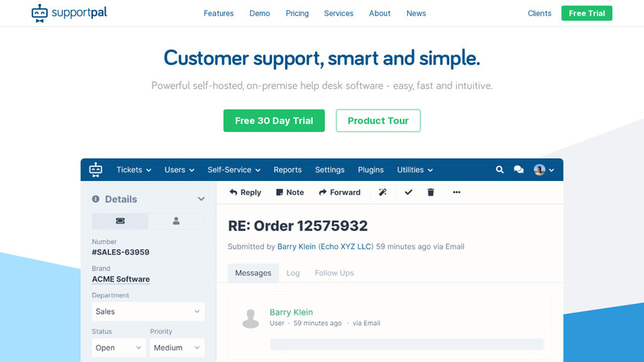Collapse the Details panel chevron
This screenshot has width=644, height=362.
point(201,199)
